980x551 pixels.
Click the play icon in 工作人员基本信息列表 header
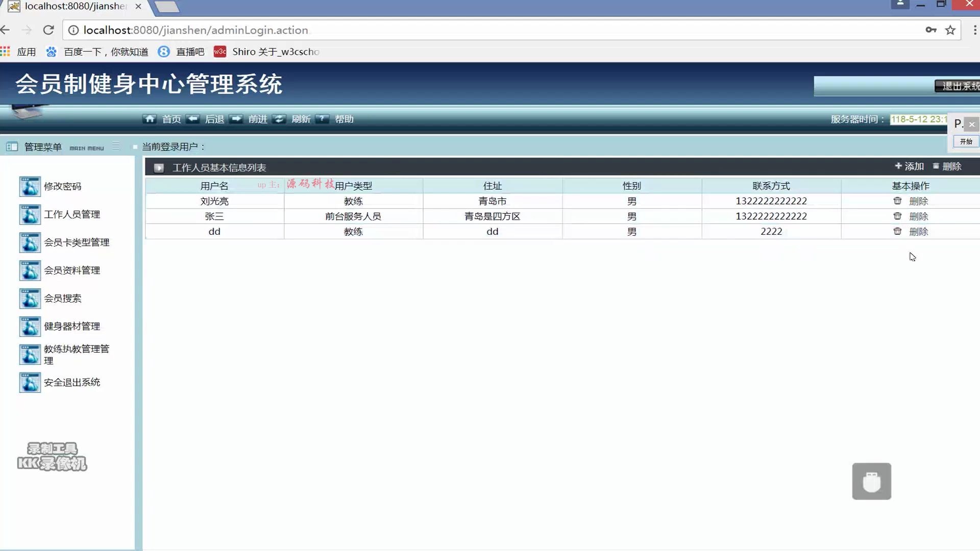[159, 168]
